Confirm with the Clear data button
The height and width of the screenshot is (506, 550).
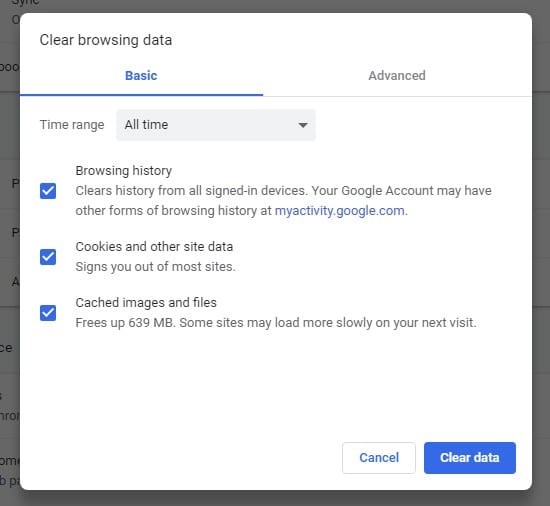(x=470, y=458)
